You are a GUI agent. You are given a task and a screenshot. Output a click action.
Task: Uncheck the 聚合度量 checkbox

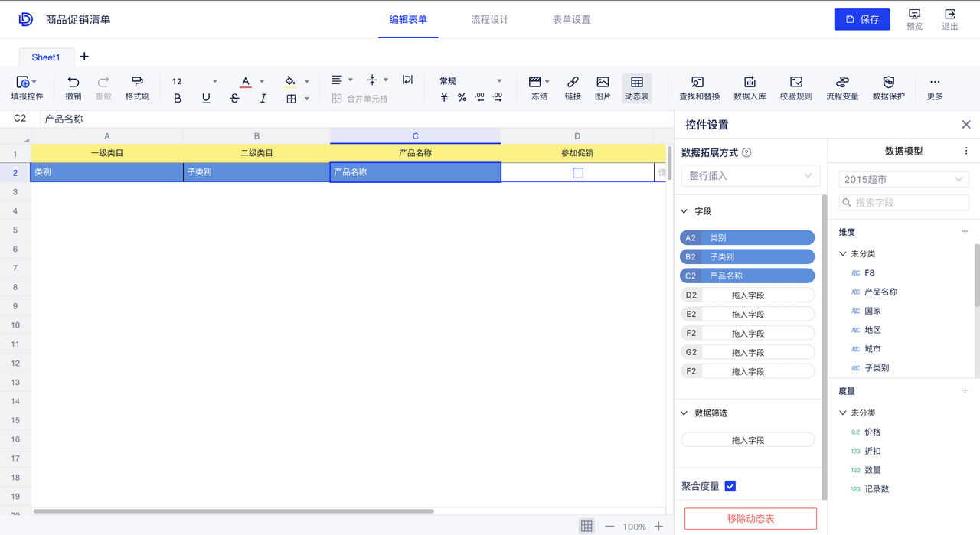[x=730, y=486]
